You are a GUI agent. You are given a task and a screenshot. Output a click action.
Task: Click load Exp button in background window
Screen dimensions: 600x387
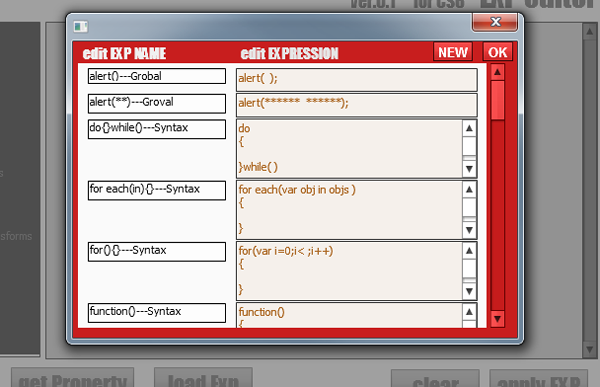tap(203, 378)
